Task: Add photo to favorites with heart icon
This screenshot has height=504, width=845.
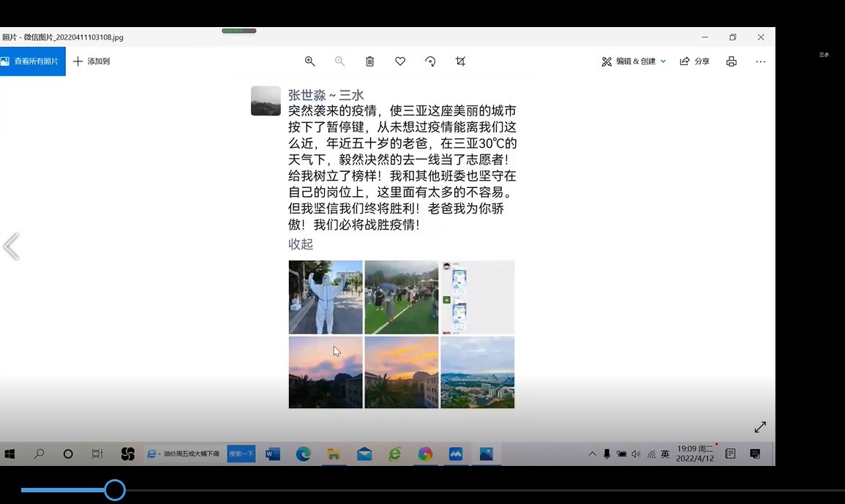Action: click(400, 61)
